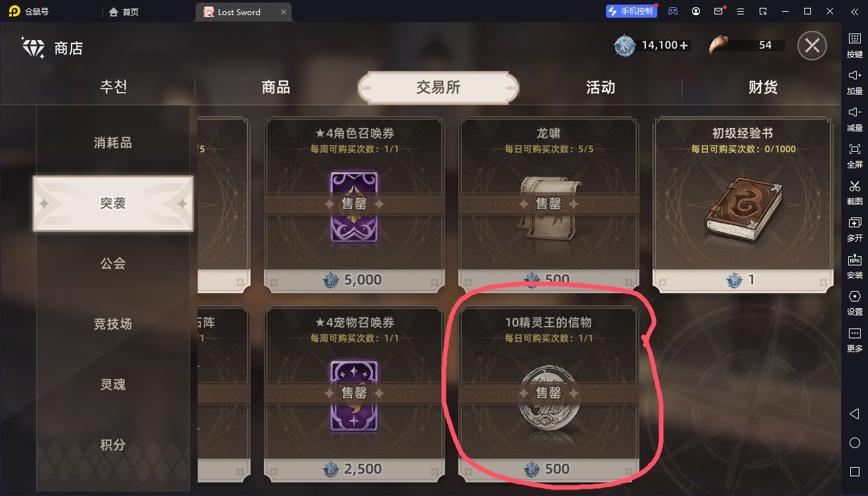Image resolution: width=868 pixels, height=496 pixels.
Task: Expand the 更多 more options
Action: click(x=854, y=340)
